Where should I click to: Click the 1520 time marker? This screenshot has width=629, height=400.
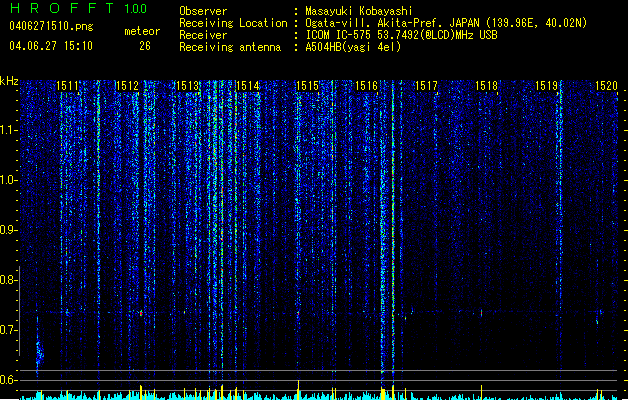[606, 86]
